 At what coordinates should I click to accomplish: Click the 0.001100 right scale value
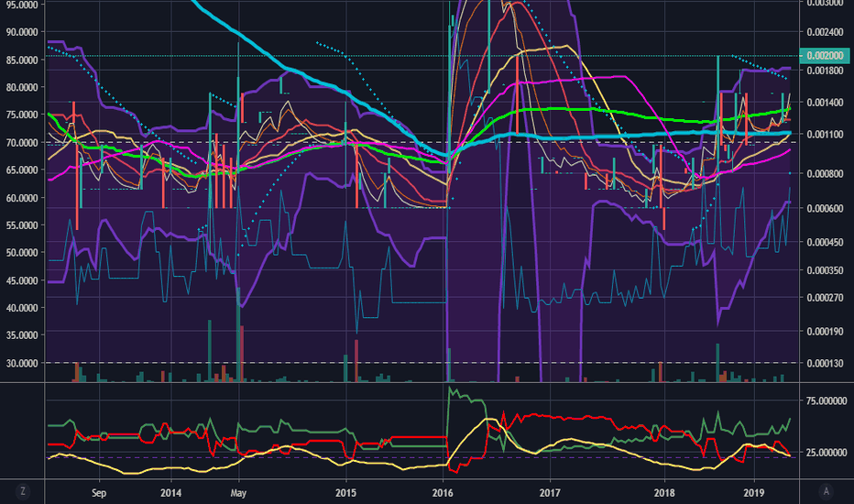click(x=825, y=135)
